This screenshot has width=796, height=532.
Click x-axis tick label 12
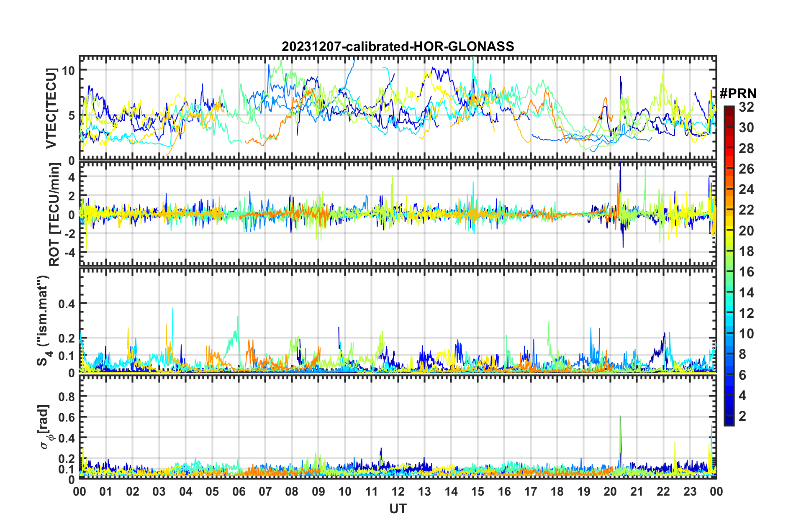point(398,491)
